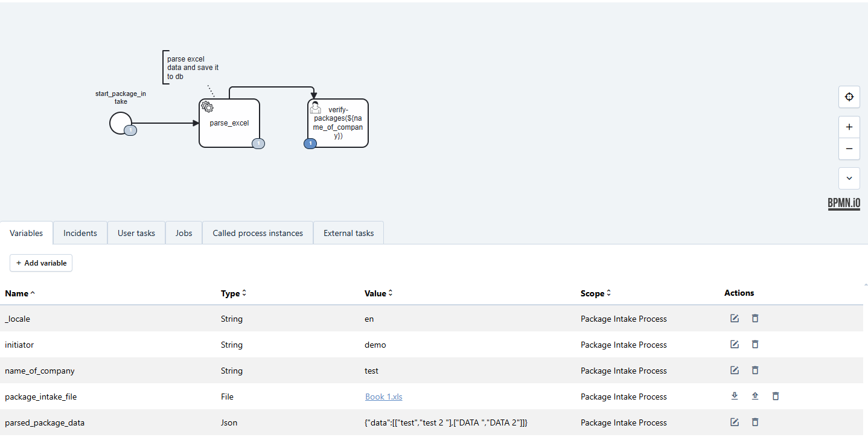Sort variables by Name column
The height and width of the screenshot is (440, 868).
(20, 293)
